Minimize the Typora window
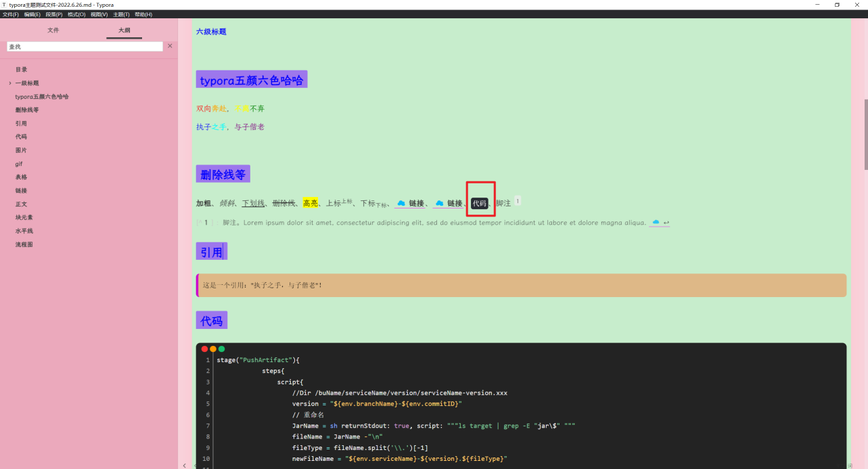This screenshot has height=469, width=868. [819, 5]
